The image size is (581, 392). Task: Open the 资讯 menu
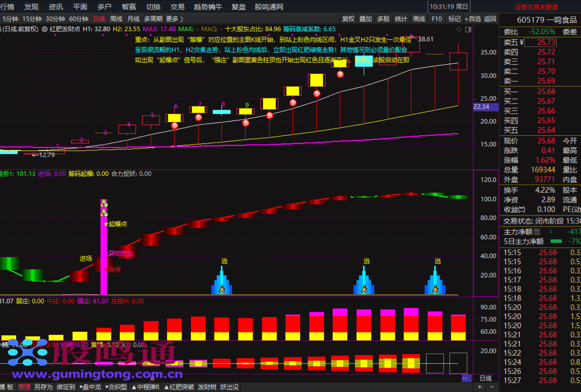coord(56,6)
